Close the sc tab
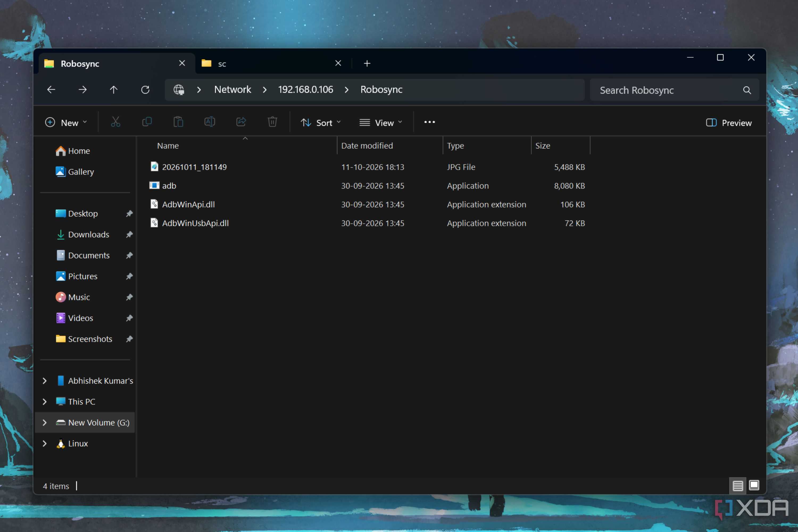The width and height of the screenshot is (798, 532). 338,63
